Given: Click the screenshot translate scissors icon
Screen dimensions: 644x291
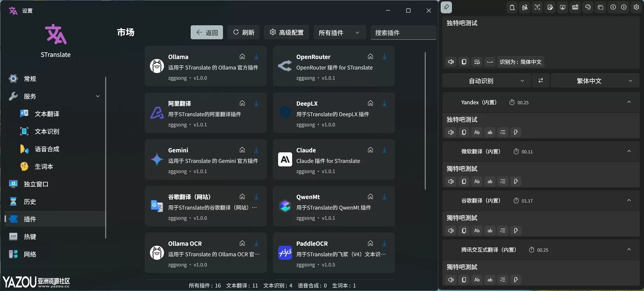Looking at the screenshot, I should coord(563,7).
